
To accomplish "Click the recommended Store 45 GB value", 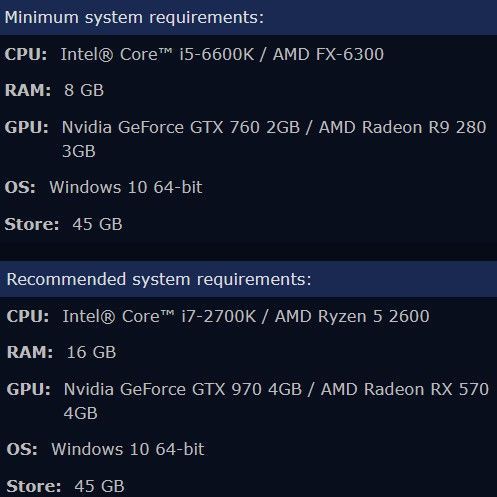I will [99, 486].
